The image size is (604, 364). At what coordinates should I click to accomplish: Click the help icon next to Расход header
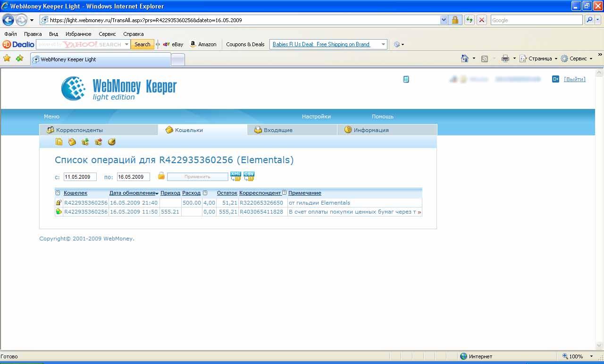(x=205, y=193)
